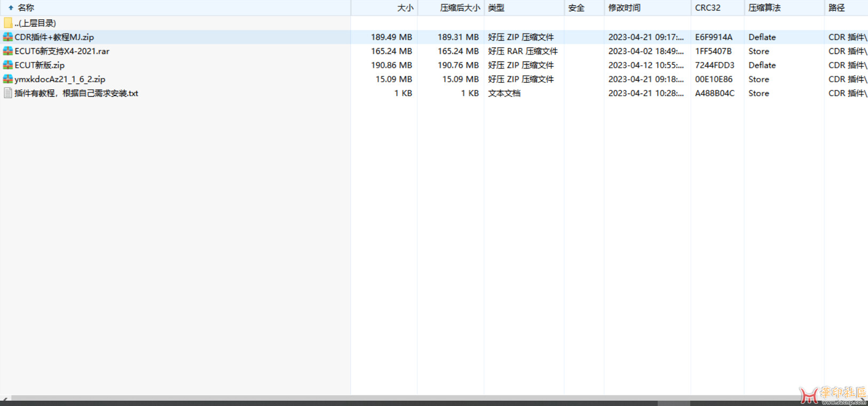868x406 pixels.
Task: Click the CRC32 value 00E10E86
Action: point(714,79)
